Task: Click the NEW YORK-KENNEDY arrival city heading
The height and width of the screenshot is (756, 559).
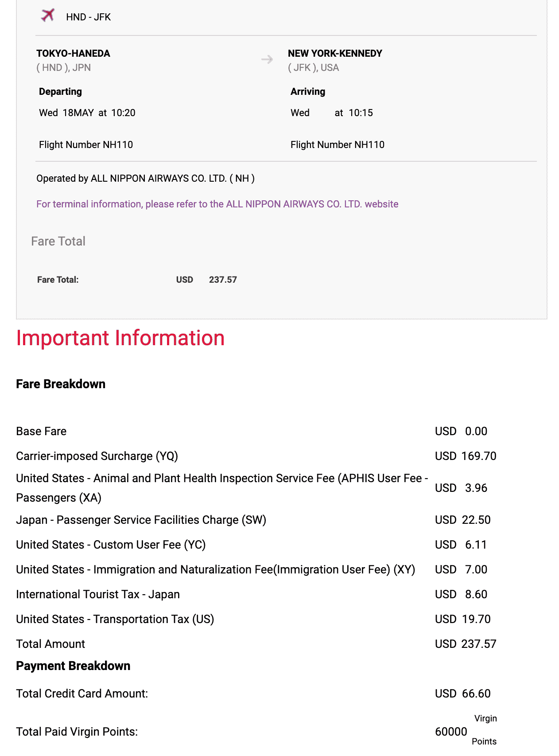Action: click(x=335, y=53)
